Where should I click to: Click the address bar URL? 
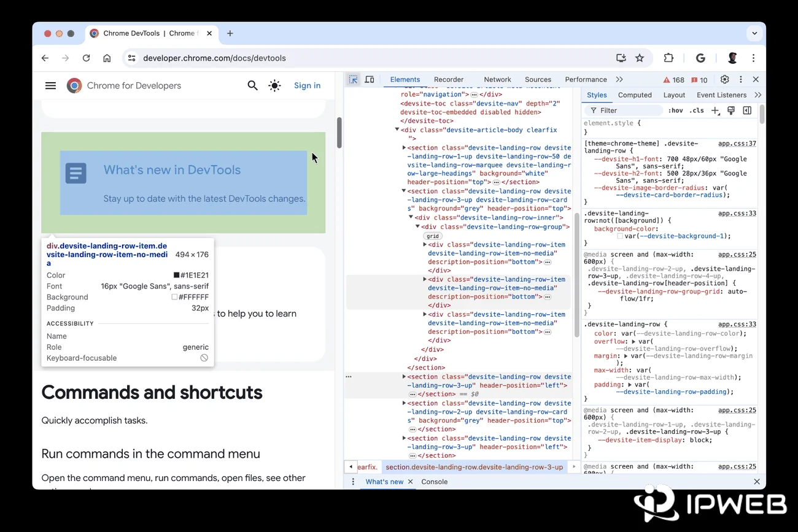click(214, 58)
